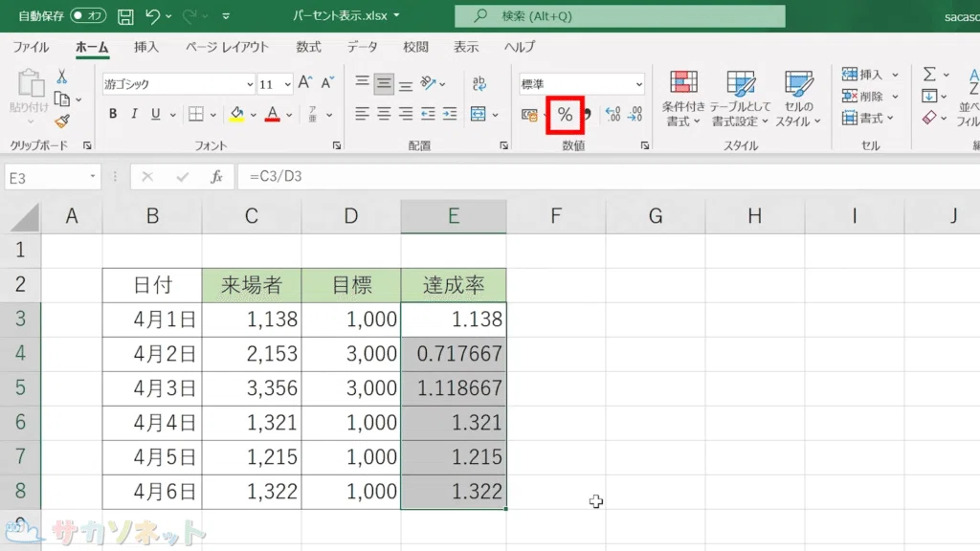Click the phonetic guide (ふりがな) icon
Image resolution: width=980 pixels, height=551 pixels.
[313, 114]
